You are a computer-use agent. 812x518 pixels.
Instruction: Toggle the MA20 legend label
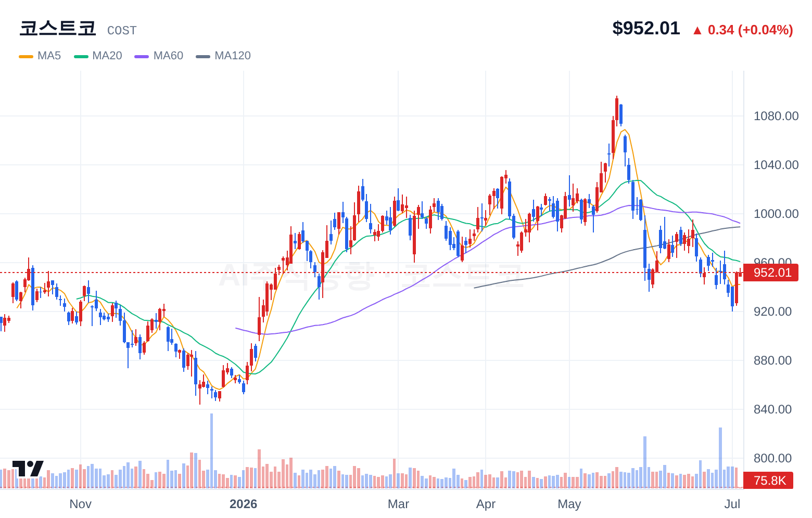coord(107,56)
